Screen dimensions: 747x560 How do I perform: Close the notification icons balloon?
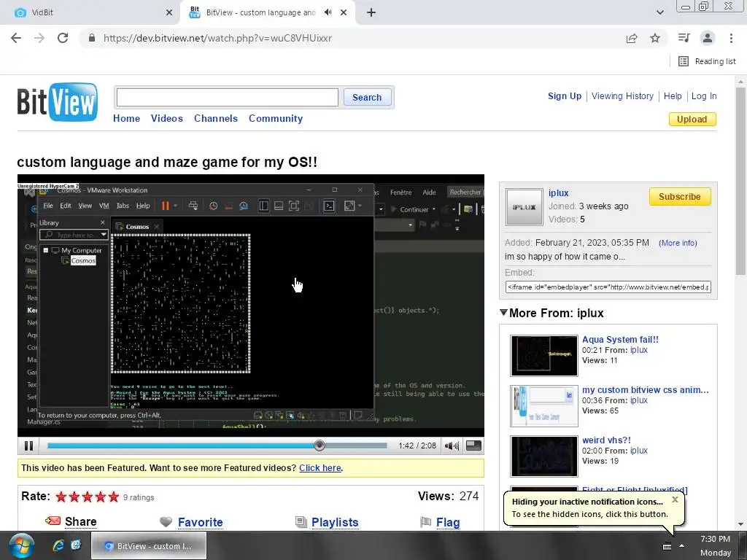(675, 499)
